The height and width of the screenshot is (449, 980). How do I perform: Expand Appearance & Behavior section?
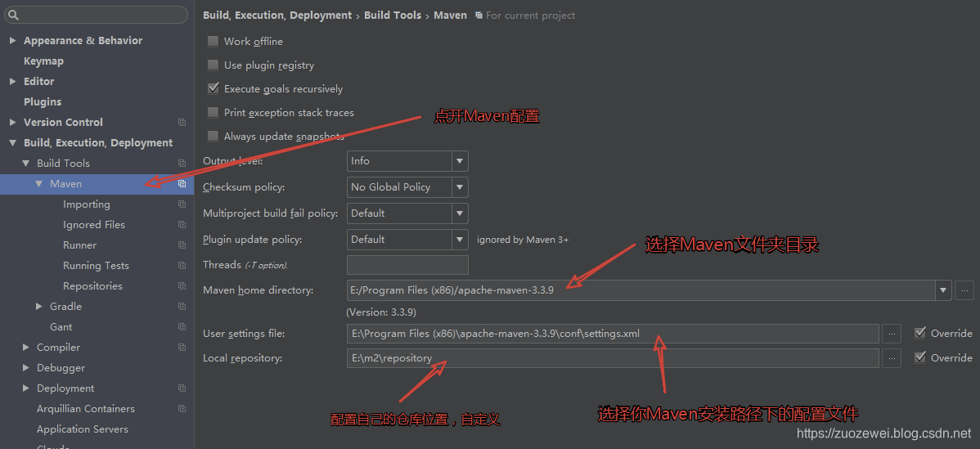click(12, 41)
